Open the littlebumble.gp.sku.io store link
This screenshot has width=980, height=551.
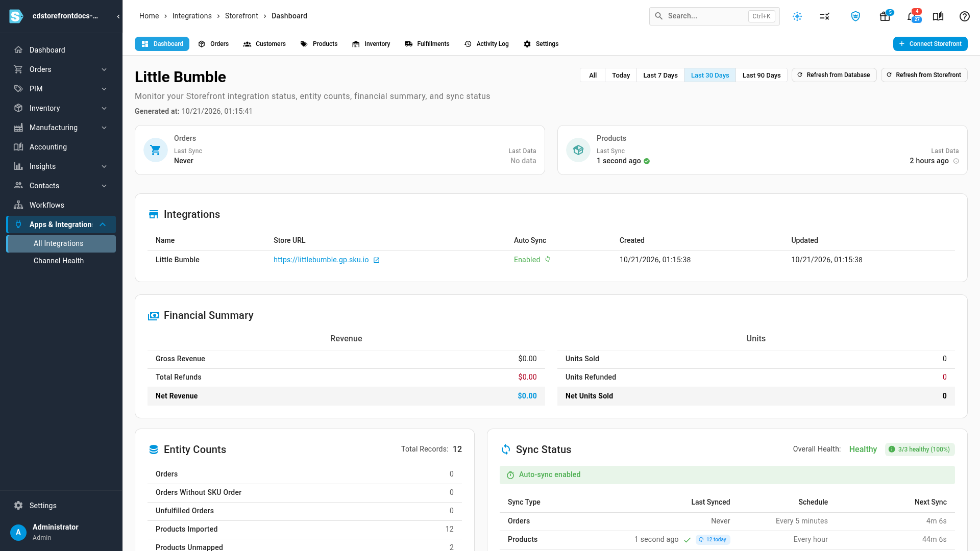click(321, 260)
